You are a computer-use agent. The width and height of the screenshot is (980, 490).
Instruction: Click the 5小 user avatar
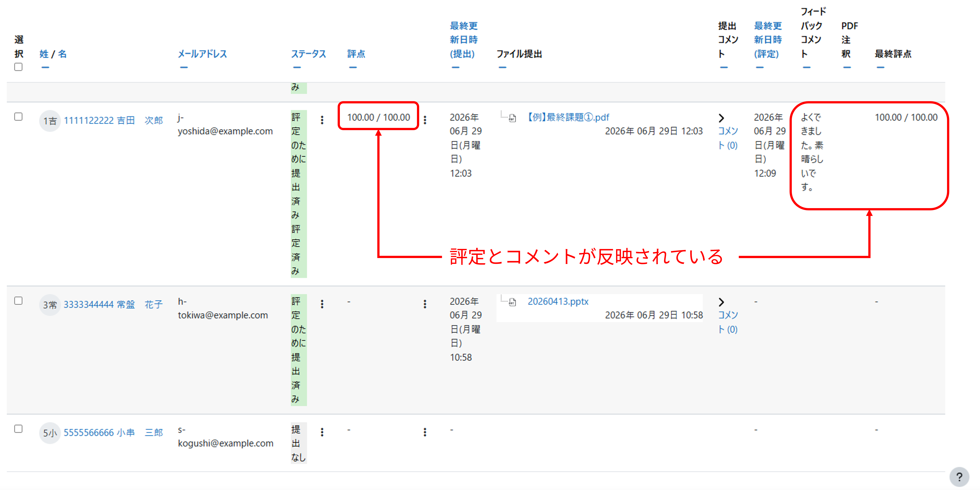point(50,433)
